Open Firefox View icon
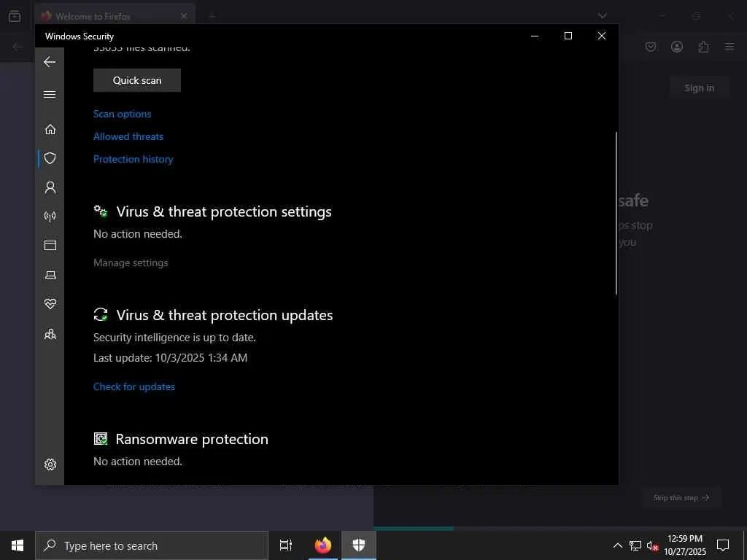 (x=15, y=16)
